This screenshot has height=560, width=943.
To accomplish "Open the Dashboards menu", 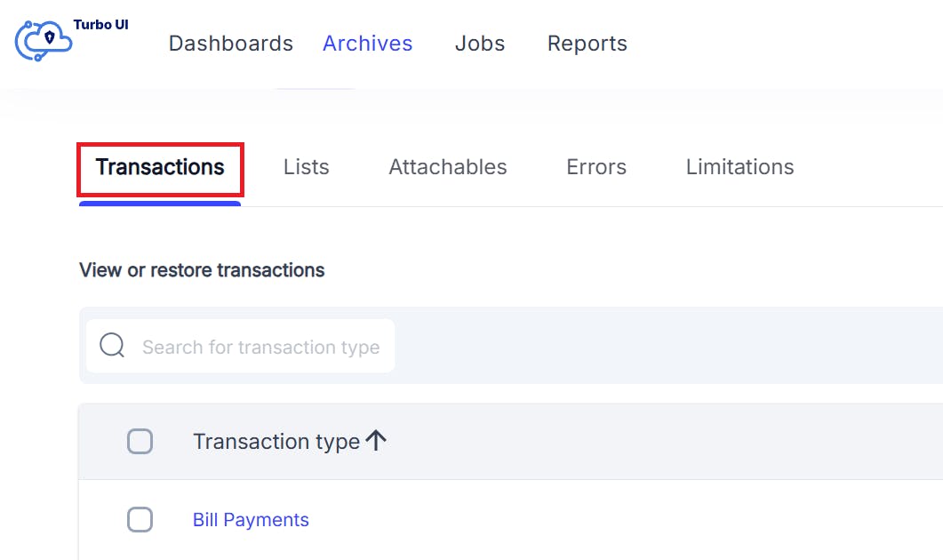I will coord(230,44).
